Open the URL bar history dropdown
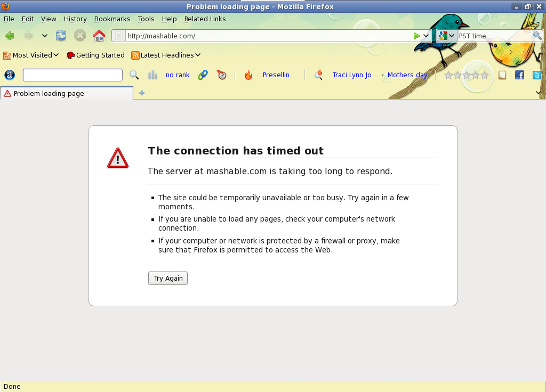 (426, 36)
